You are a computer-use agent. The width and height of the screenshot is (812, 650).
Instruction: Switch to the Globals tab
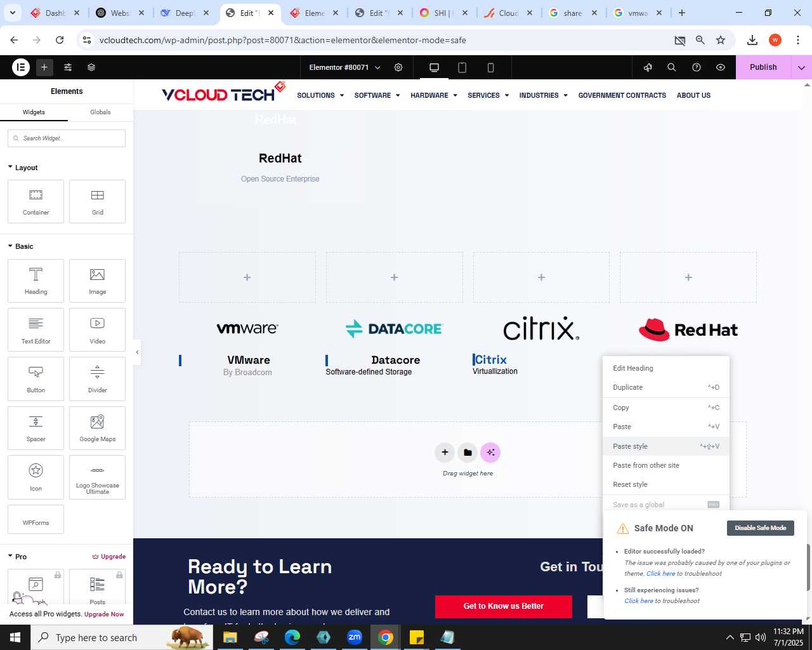coord(100,112)
